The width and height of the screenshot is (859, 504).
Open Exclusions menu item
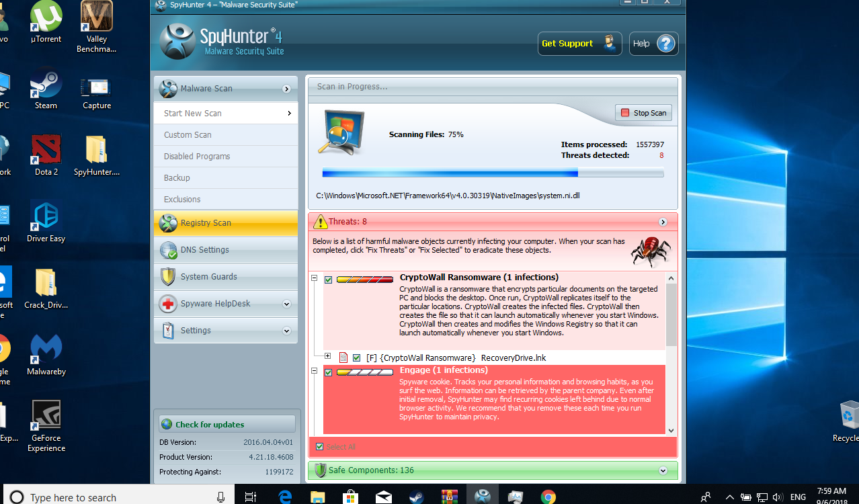pyautogui.click(x=226, y=199)
